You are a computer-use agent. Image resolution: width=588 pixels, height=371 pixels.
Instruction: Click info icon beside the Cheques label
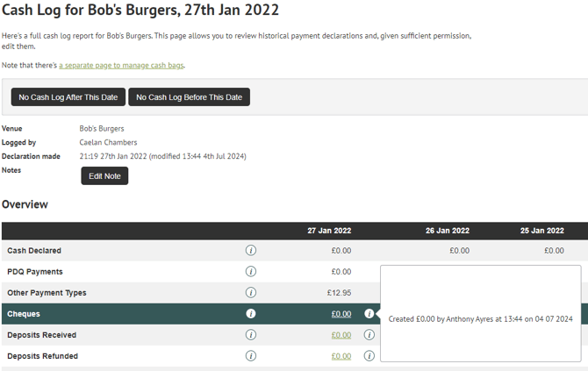(251, 314)
